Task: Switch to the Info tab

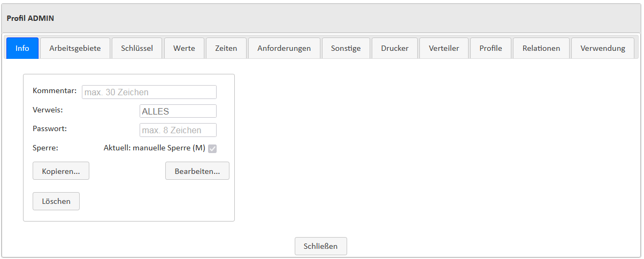Action: coord(22,48)
